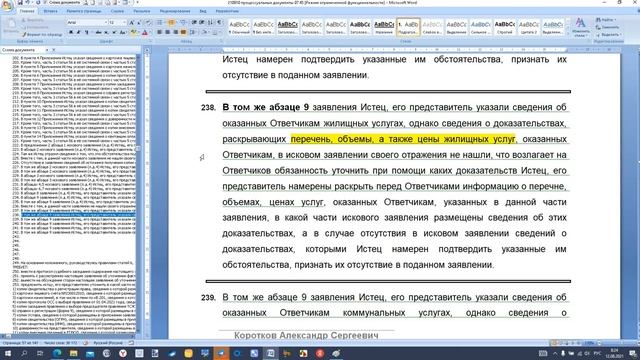This screenshot has height=360, width=640.
Task: Click the numbered list button
Action: tap(171, 22)
